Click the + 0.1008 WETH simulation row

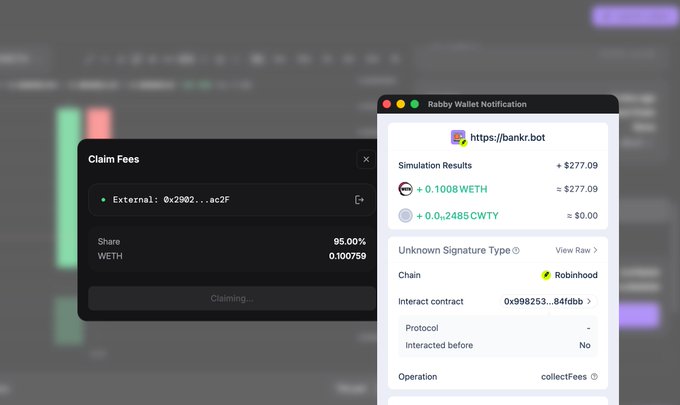[498, 189]
